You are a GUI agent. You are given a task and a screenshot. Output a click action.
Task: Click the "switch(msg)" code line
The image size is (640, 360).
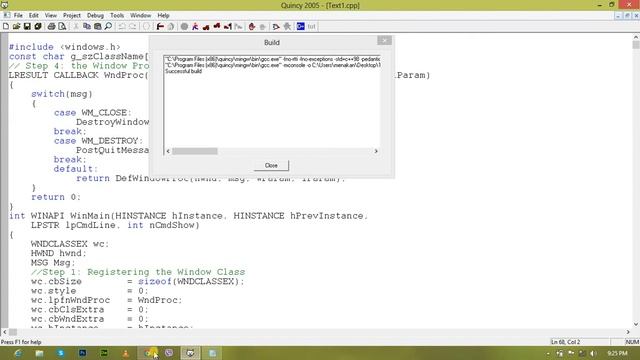62,94
